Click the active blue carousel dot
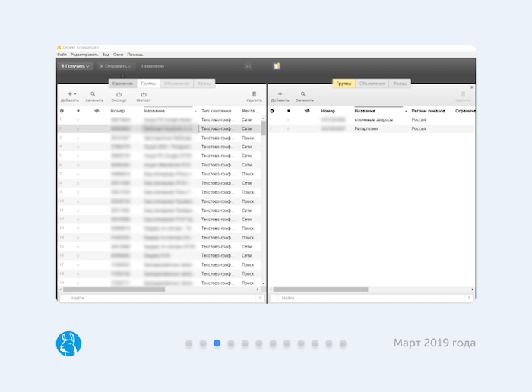Image resolution: width=532 pixels, height=392 pixels. pyautogui.click(x=217, y=343)
